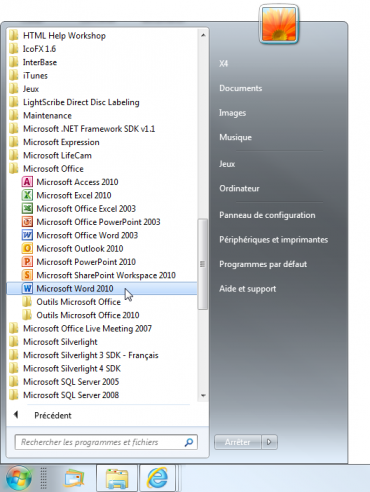Click the Microsoft LifeCam folder icon
The width and height of the screenshot is (370, 492).
pyautogui.click(x=13, y=155)
